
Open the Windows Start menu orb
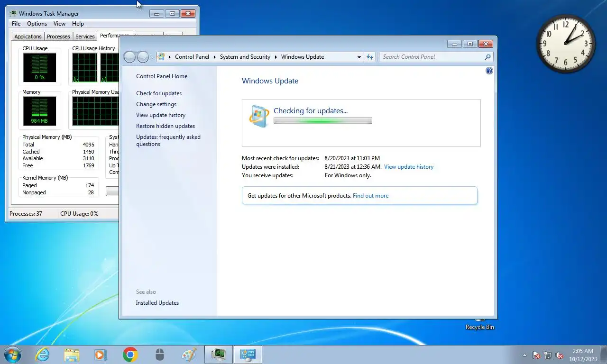pyautogui.click(x=12, y=355)
